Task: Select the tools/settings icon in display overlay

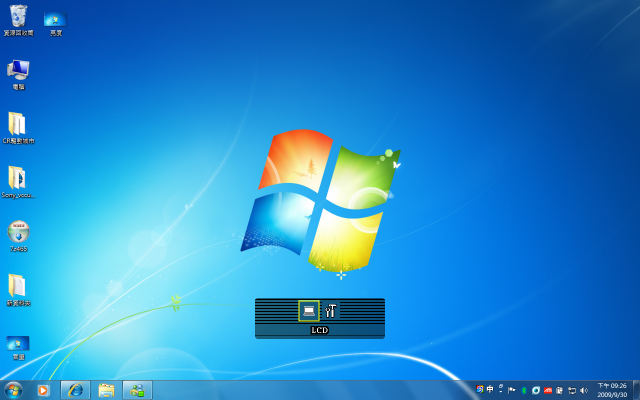Action: [x=331, y=311]
